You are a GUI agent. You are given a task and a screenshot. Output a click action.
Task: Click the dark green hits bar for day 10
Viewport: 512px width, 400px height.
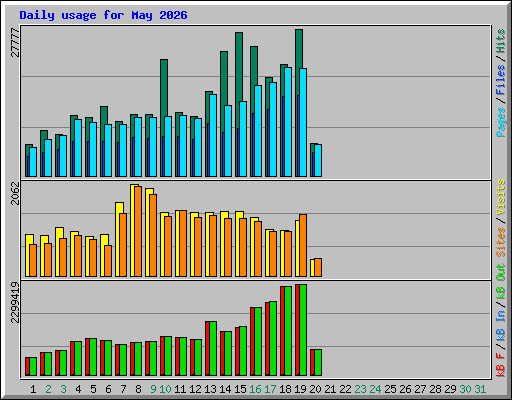(x=164, y=88)
